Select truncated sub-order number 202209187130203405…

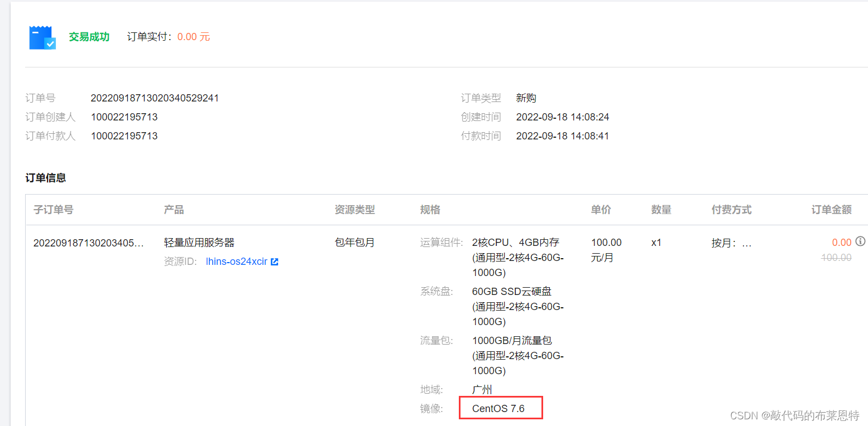pyautogui.click(x=89, y=243)
